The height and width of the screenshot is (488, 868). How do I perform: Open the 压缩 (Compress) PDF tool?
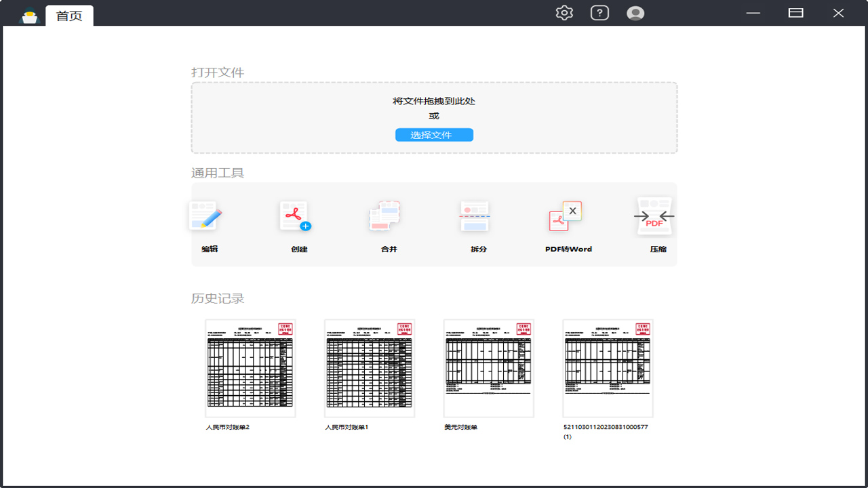pos(654,224)
